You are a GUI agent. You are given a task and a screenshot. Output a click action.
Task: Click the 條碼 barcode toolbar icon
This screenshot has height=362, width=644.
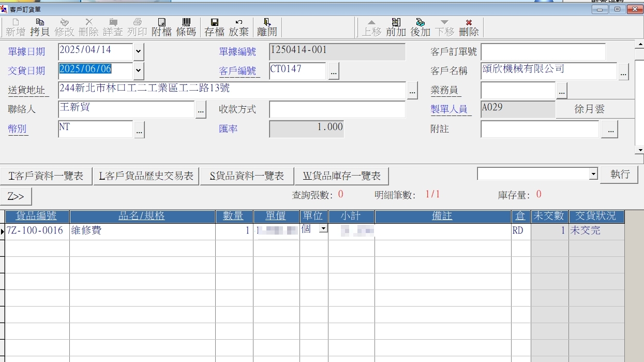click(186, 27)
